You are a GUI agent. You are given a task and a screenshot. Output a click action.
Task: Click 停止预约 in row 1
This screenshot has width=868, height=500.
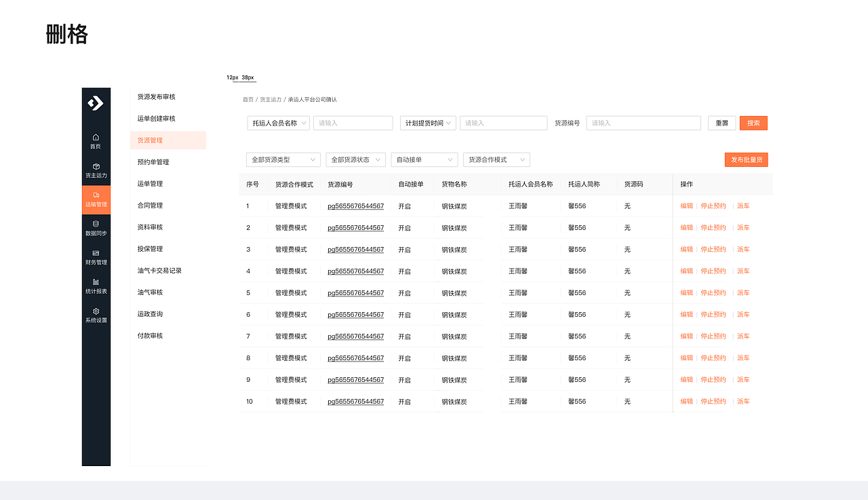pyautogui.click(x=713, y=206)
